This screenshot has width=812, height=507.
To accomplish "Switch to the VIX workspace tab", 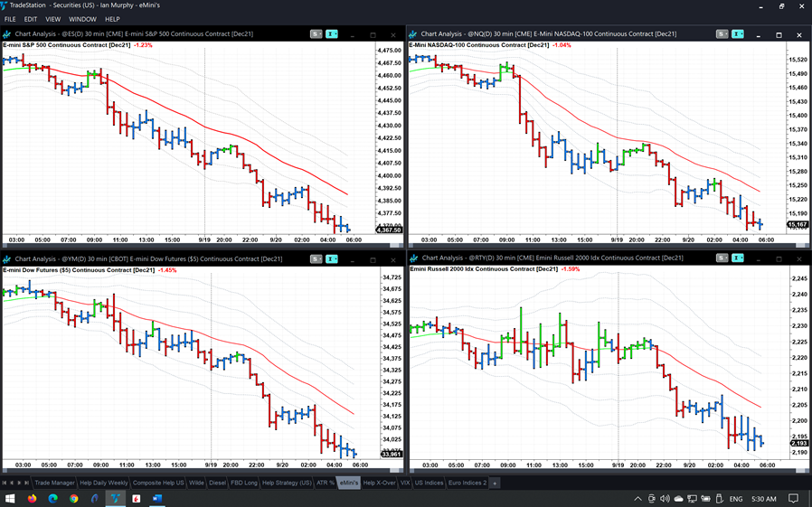I will [x=404, y=483].
